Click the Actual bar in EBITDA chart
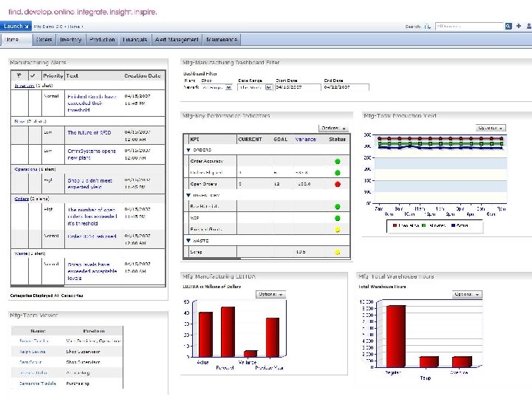Screen dimensions: 532x399 click(x=205, y=334)
